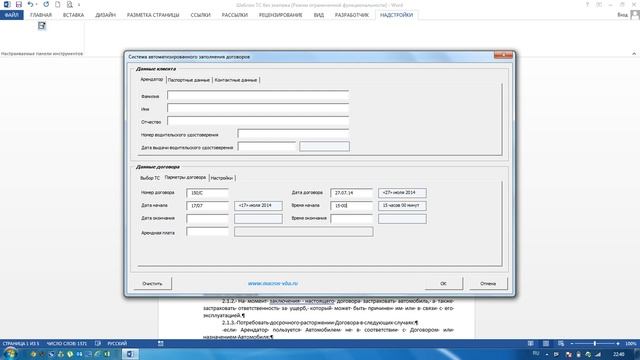Open the undo history dropdown arrow

[36, 5]
